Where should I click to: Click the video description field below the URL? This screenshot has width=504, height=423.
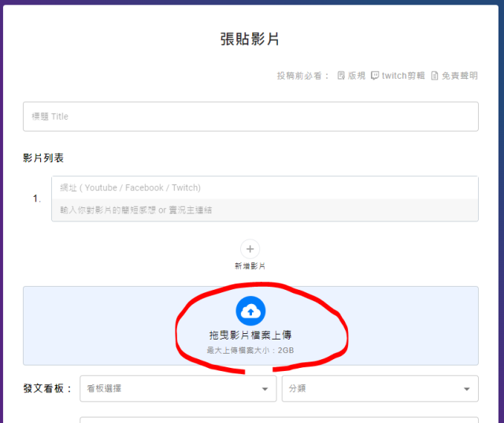(x=264, y=210)
